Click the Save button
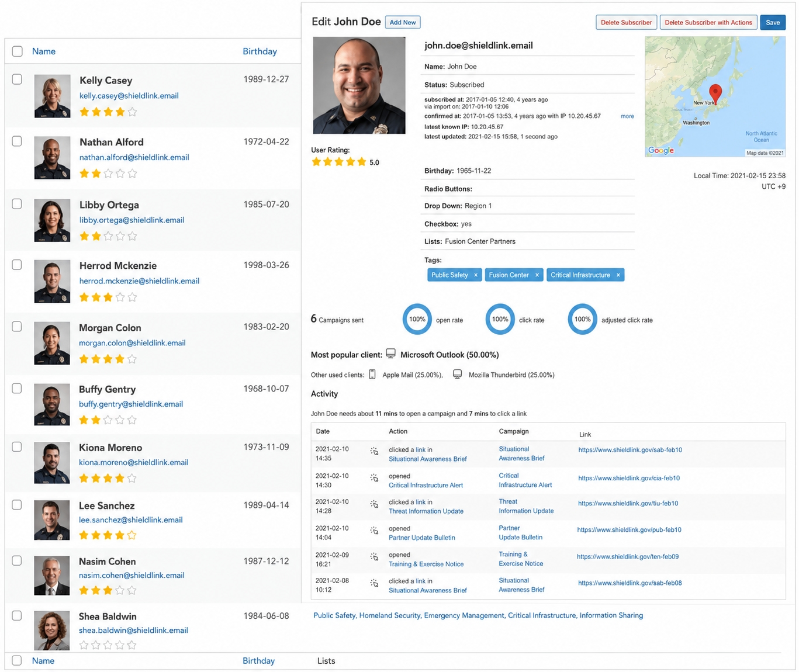This screenshot has width=799, height=672. coord(773,23)
